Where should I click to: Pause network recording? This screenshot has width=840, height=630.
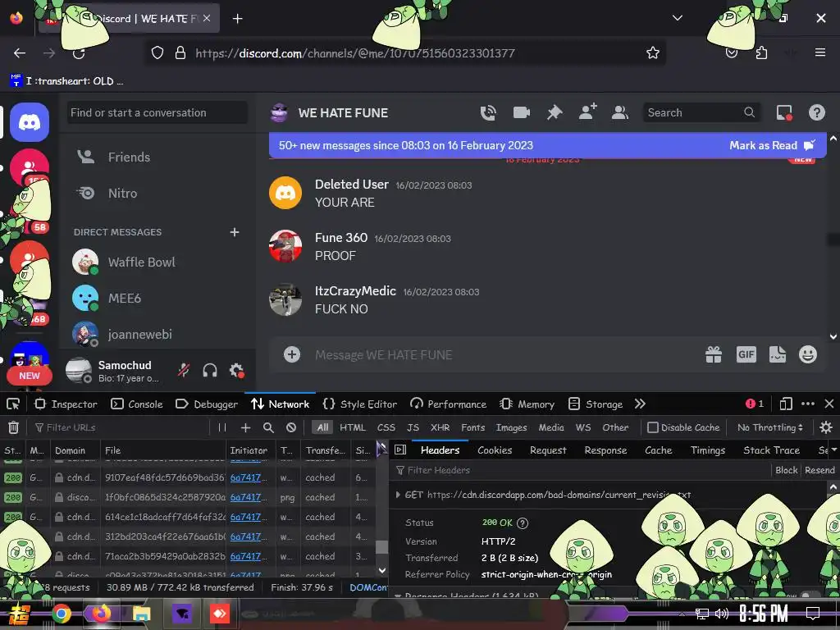click(x=221, y=427)
